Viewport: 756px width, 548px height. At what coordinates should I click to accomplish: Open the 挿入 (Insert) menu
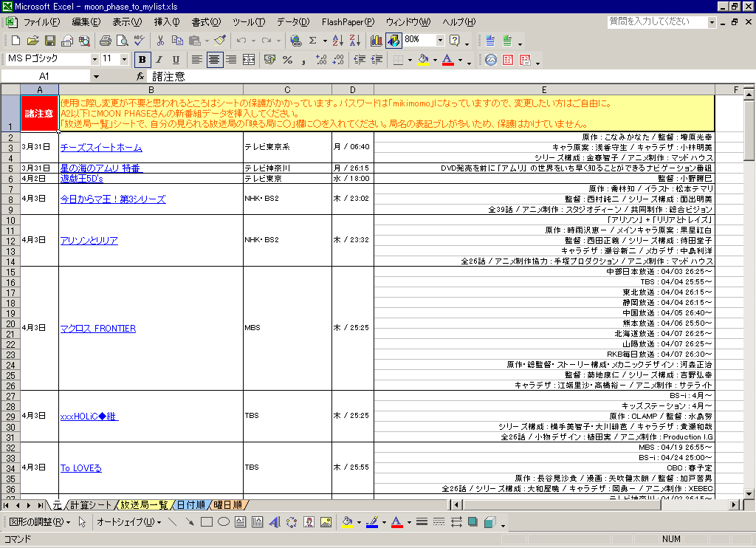click(x=168, y=22)
